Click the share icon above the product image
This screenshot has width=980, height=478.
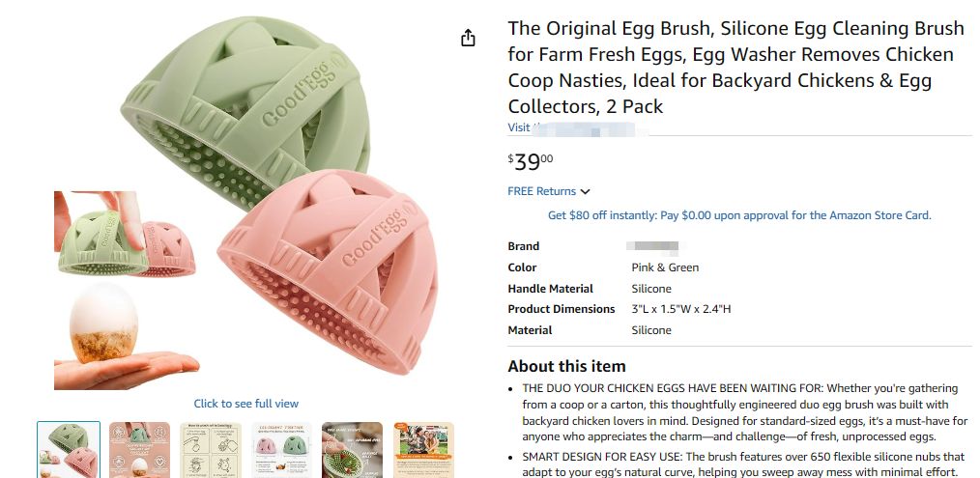469,38
